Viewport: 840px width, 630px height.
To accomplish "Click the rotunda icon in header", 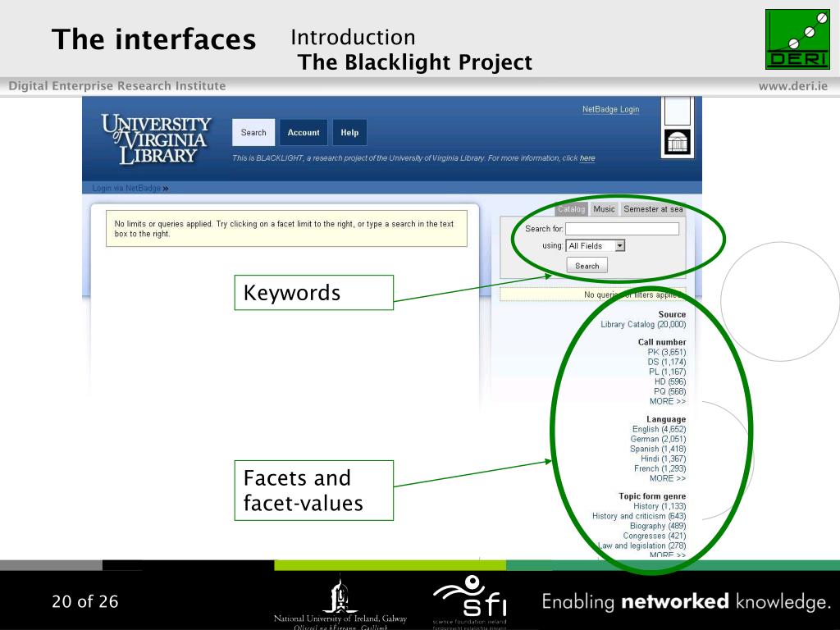I will pos(677,143).
